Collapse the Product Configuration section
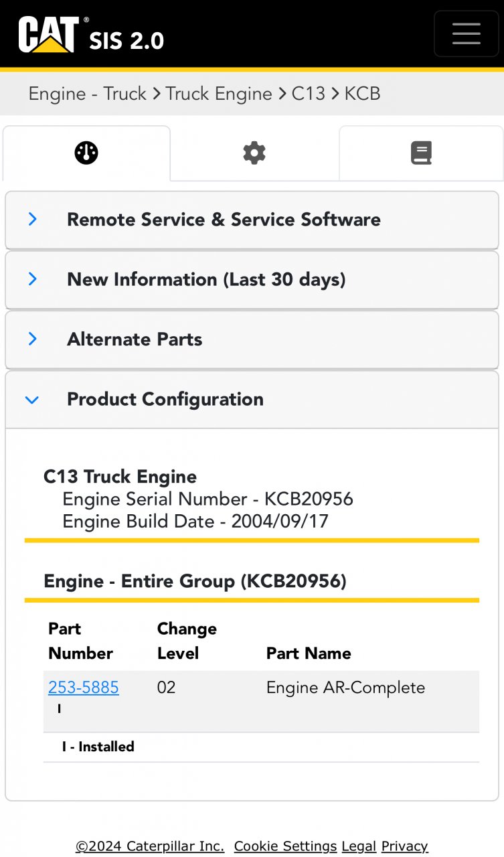Viewport: 504px width, 857px height. tap(165, 399)
